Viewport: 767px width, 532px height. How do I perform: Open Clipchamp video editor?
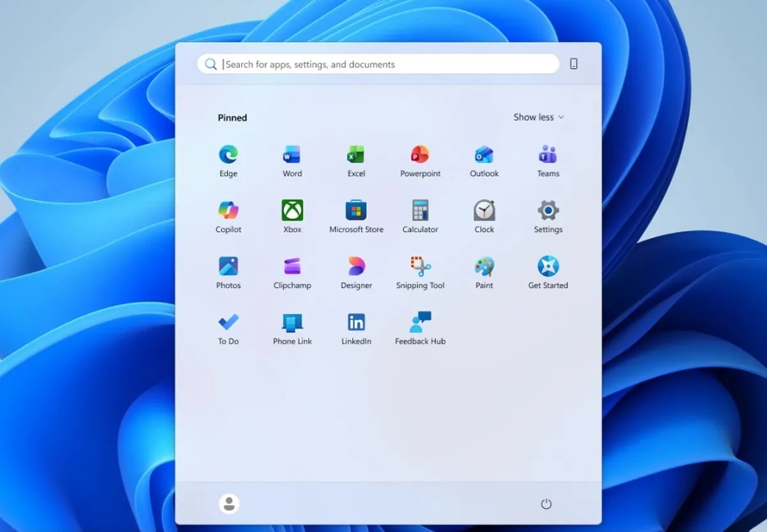292,273
